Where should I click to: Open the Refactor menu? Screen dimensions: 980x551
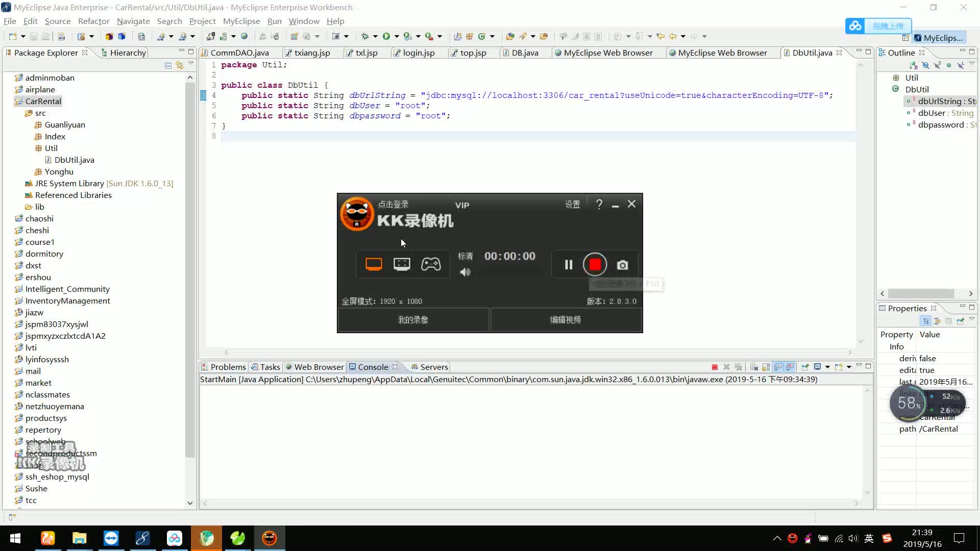pos(93,21)
